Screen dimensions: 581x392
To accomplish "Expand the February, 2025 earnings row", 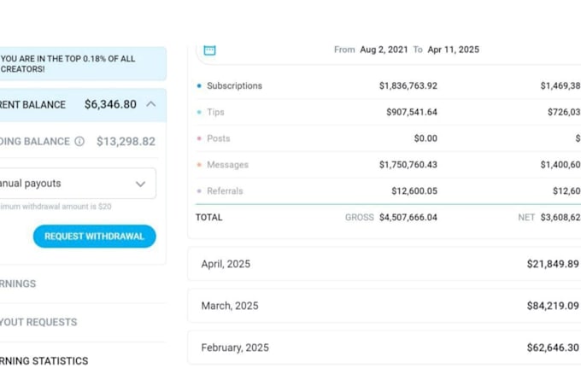I will click(384, 348).
